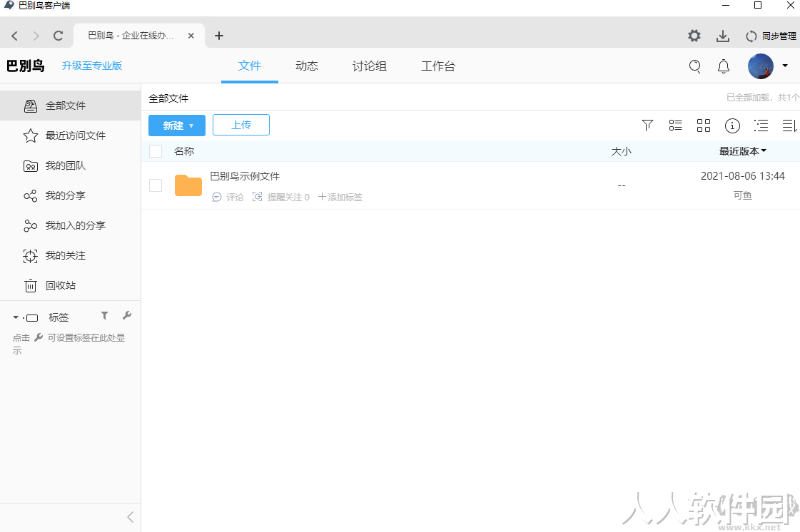Screen dimensions: 800x532
Task: Open settings via the gear icon
Action: pyautogui.click(x=694, y=36)
